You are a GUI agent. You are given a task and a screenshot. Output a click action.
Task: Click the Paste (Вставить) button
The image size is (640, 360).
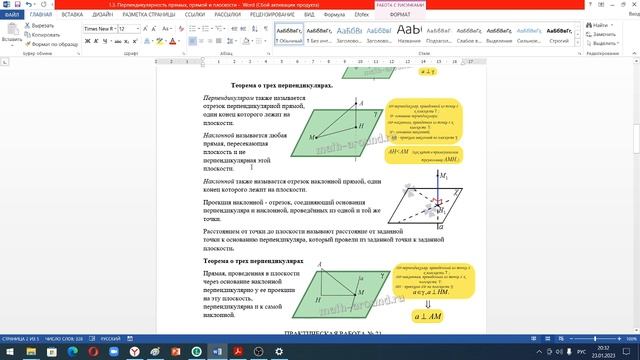[11, 33]
